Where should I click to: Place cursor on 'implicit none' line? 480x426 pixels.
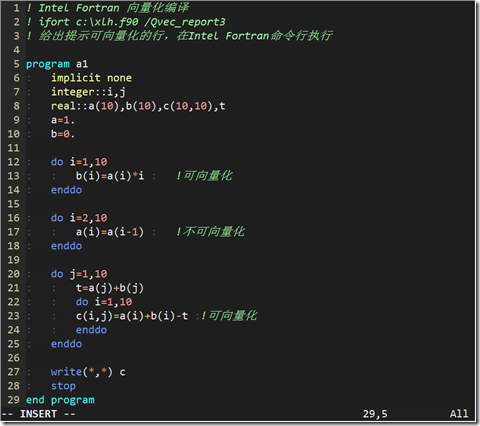91,78
